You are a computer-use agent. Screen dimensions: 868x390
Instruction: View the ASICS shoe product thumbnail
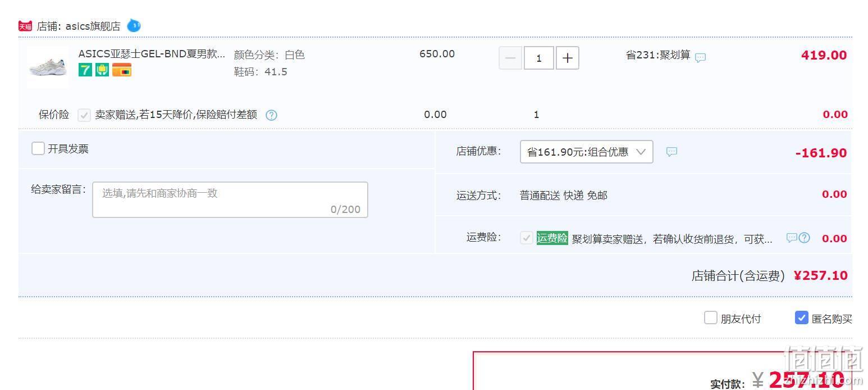tap(48, 67)
